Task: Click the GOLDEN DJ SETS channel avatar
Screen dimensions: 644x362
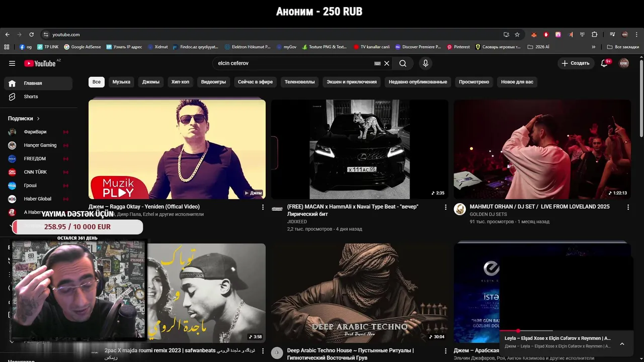Action: pyautogui.click(x=460, y=209)
